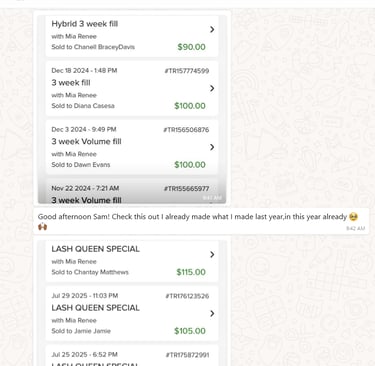Select transaction ID #TR176123526
This screenshot has height=366, width=375.
tap(187, 296)
